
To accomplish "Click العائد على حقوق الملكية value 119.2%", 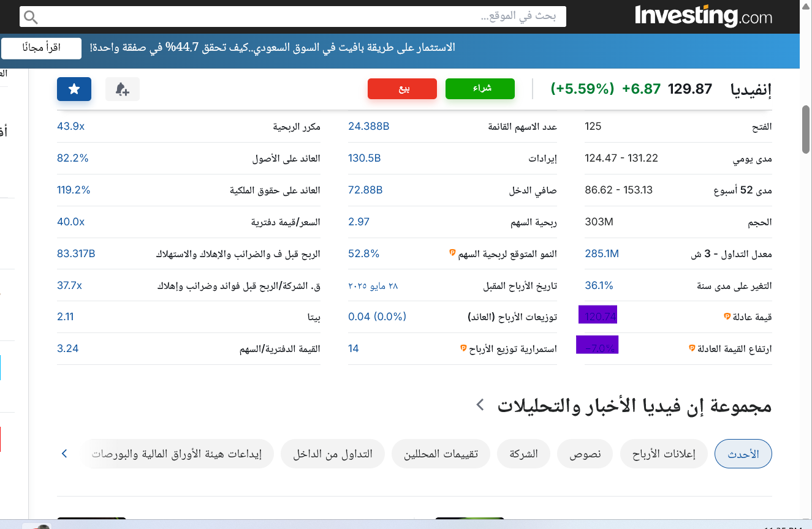I will (x=74, y=190).
